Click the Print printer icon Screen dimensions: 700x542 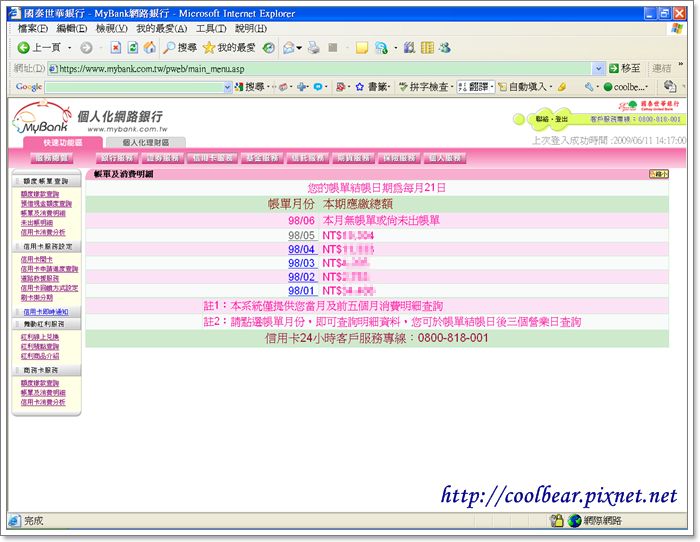pyautogui.click(x=314, y=47)
